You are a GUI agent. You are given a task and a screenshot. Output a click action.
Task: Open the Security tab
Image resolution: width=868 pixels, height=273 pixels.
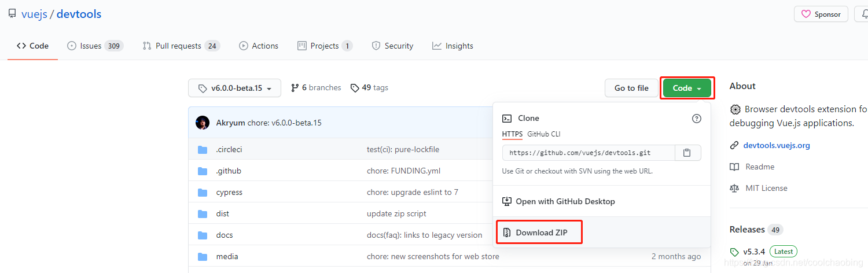click(x=392, y=46)
